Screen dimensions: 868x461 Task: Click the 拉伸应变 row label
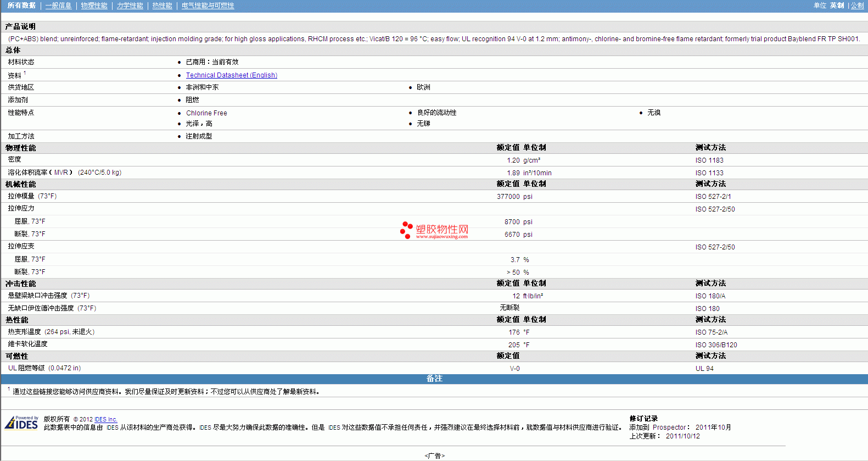coord(21,246)
